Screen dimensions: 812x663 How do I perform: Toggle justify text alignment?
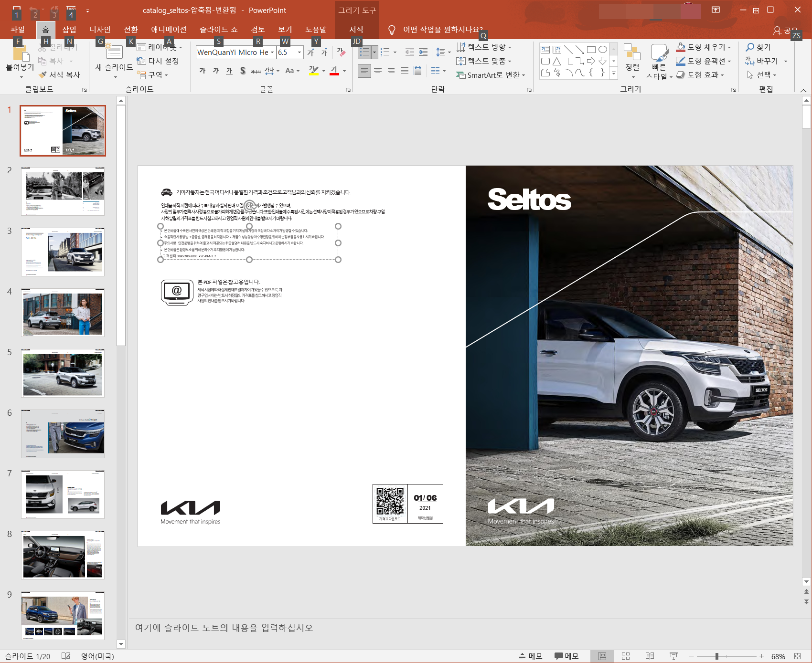coord(405,71)
